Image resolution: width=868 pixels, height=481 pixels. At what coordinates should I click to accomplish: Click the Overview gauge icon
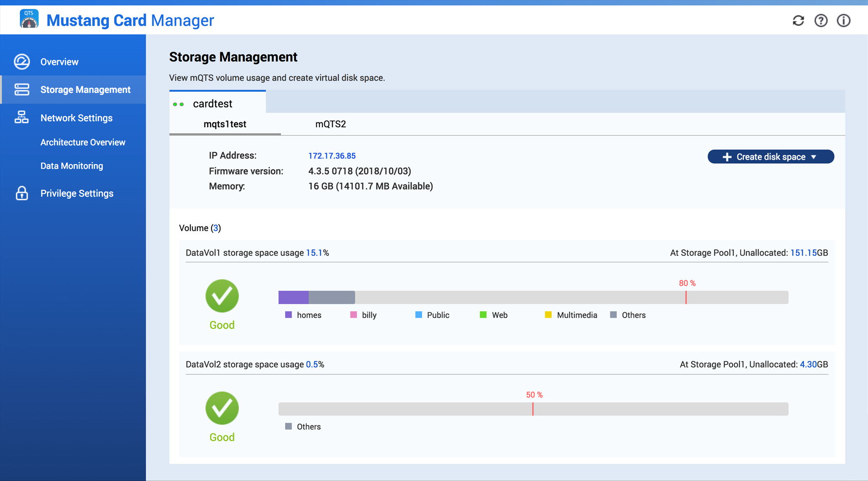coord(21,62)
